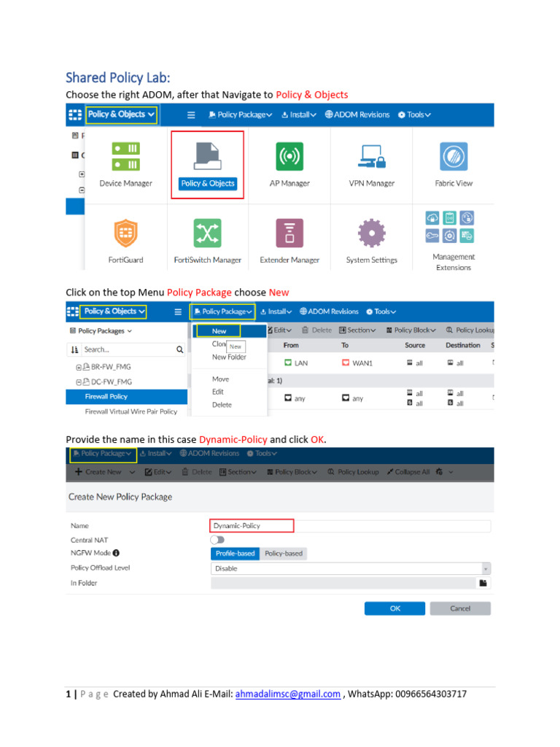This screenshot has height=747, width=560.
Task: Click the OK button
Action: (394, 609)
